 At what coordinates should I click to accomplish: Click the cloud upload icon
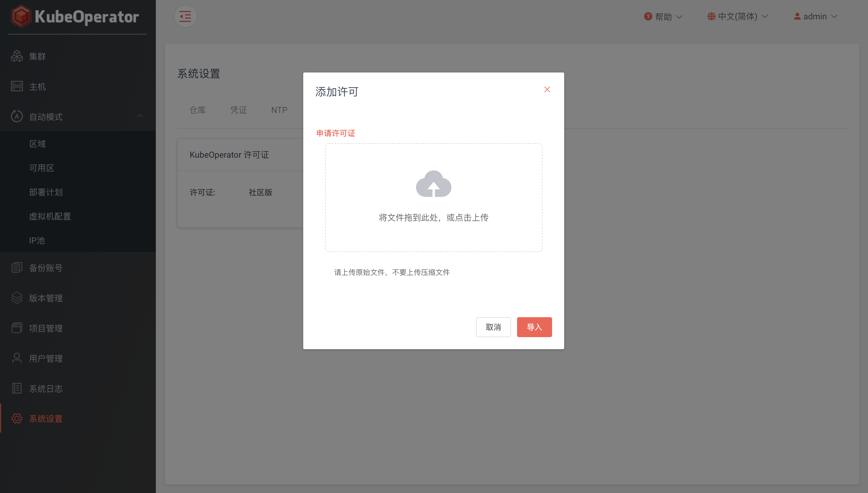coord(433,184)
